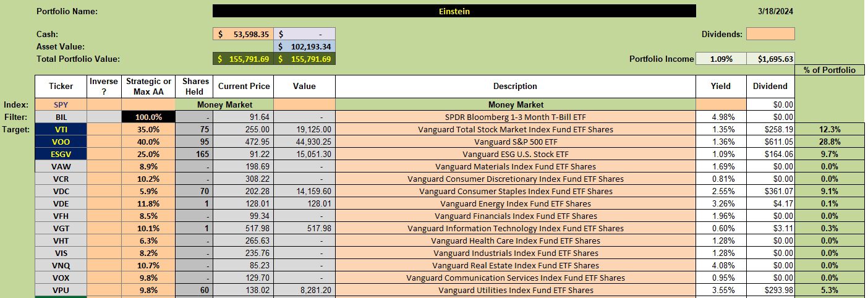The height and width of the screenshot is (298, 868).
Task: Select the SPY index ticker cell
Action: point(61,105)
